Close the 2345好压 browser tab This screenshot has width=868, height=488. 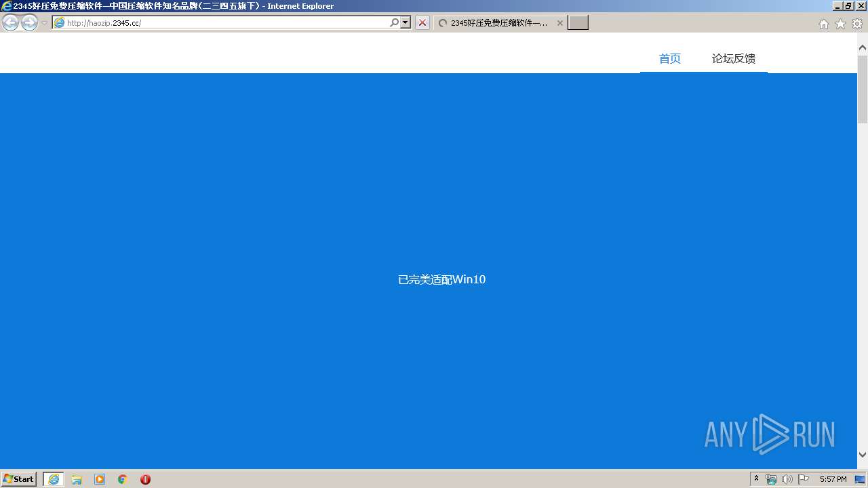560,23
